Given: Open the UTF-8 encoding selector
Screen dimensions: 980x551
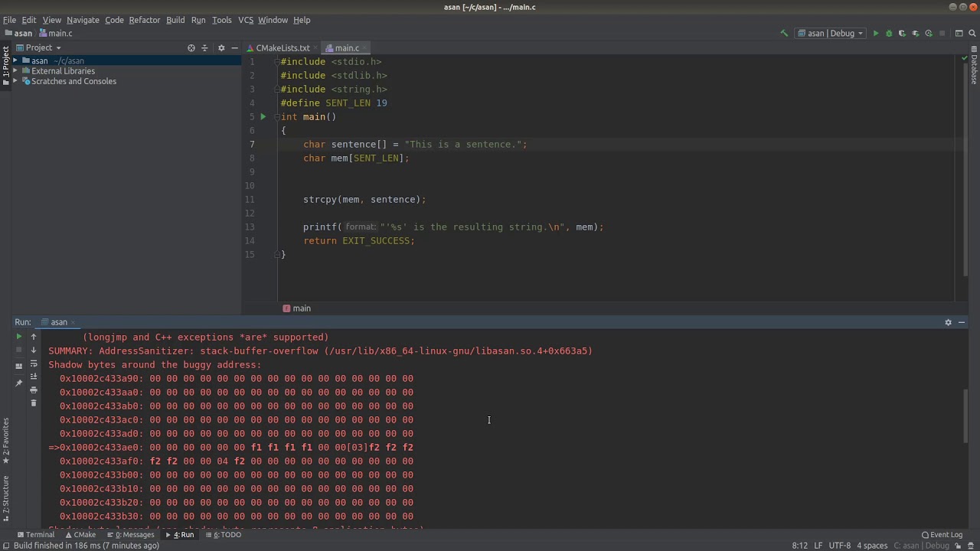Looking at the screenshot, I should point(839,546).
